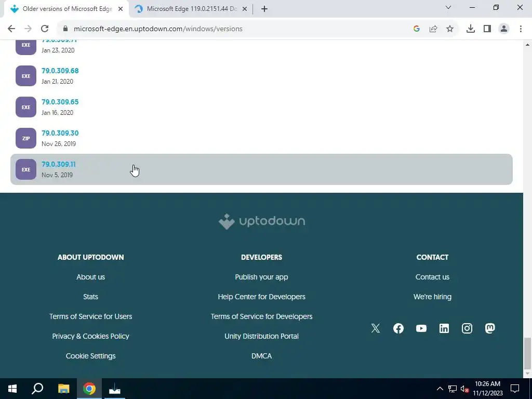Open the DMCA footer link
This screenshot has height=399, width=532.
pyautogui.click(x=262, y=355)
